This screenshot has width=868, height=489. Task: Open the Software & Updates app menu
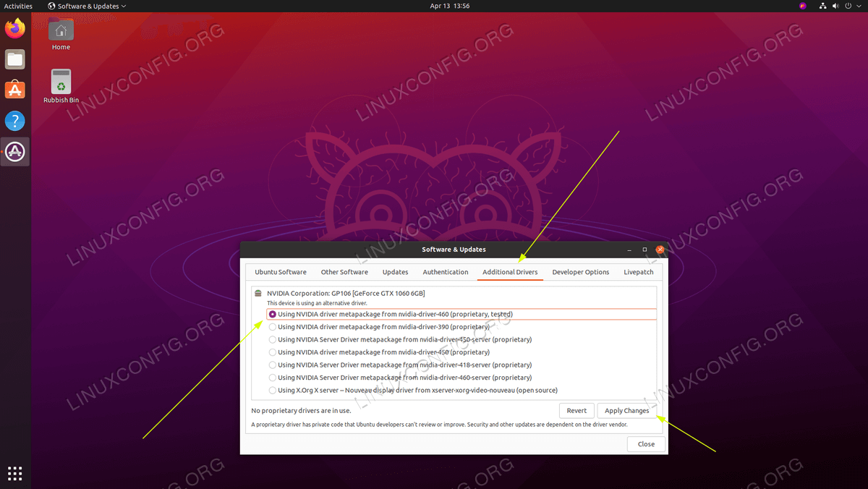pyautogui.click(x=87, y=6)
